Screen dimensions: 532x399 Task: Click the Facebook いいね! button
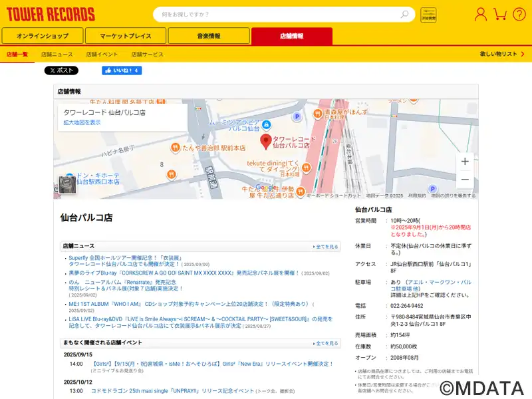tap(122, 70)
